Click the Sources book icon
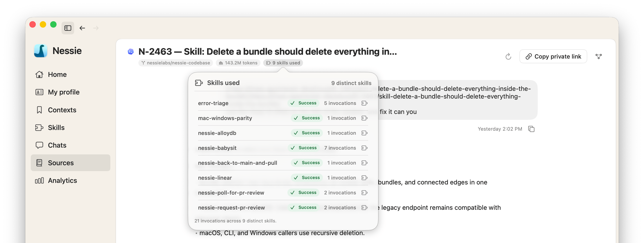The height and width of the screenshot is (243, 644). (39, 163)
